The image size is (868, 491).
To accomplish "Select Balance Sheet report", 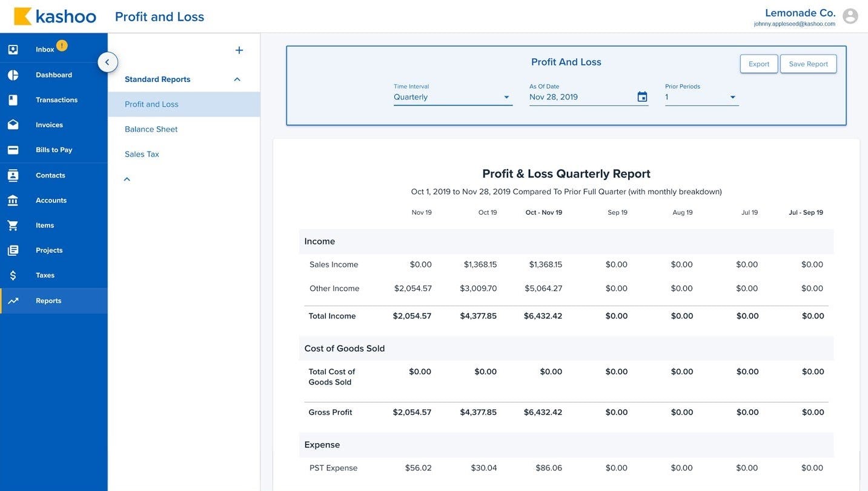I will (151, 129).
